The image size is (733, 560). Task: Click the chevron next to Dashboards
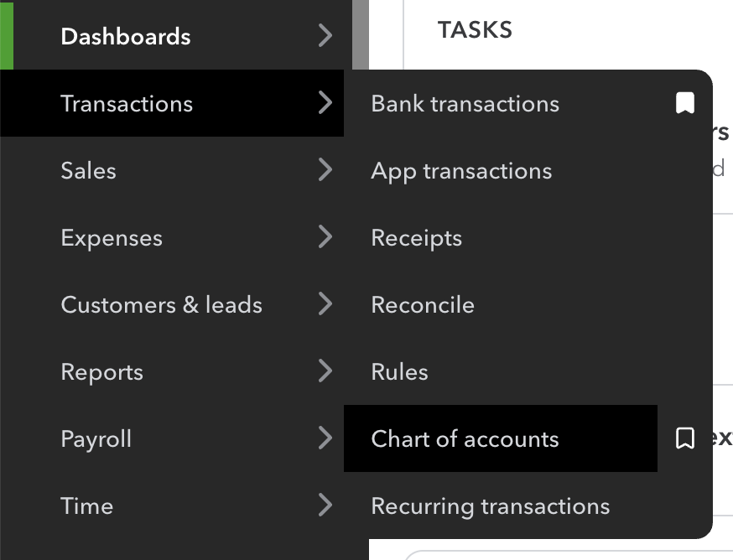click(x=325, y=36)
